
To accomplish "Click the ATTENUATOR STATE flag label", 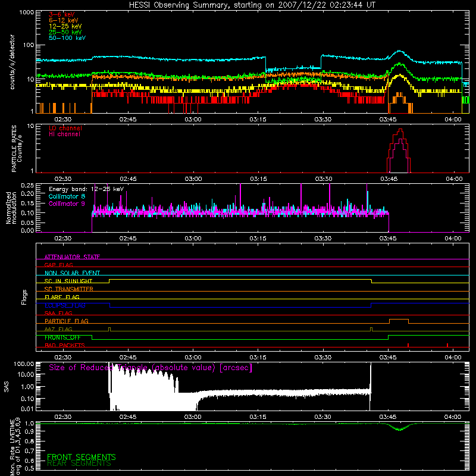I will tap(72, 257).
